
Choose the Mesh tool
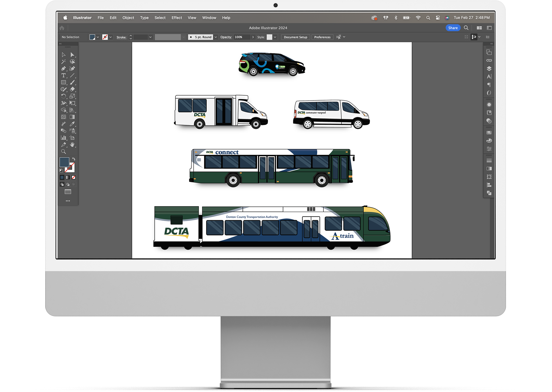pos(64,117)
